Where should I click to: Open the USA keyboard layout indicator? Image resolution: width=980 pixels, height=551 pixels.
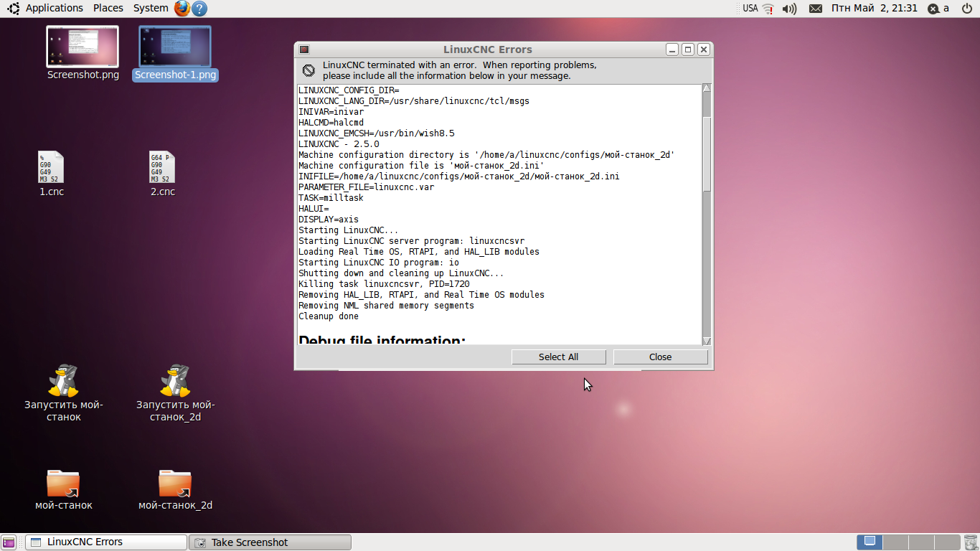pyautogui.click(x=750, y=9)
